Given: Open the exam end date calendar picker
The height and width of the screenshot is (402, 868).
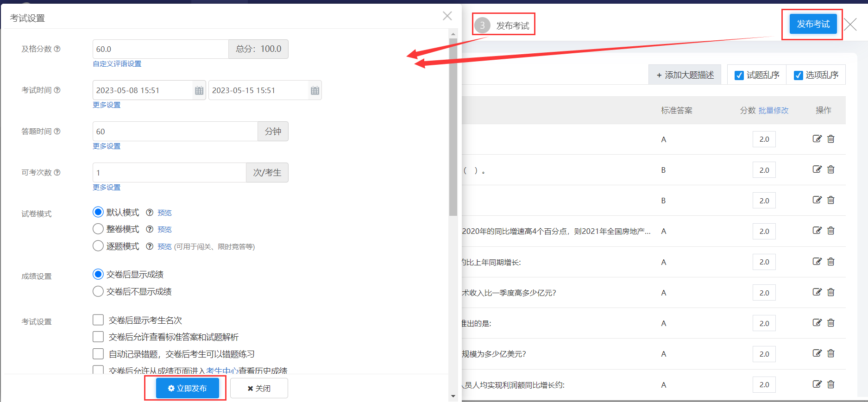Looking at the screenshot, I should (x=315, y=91).
